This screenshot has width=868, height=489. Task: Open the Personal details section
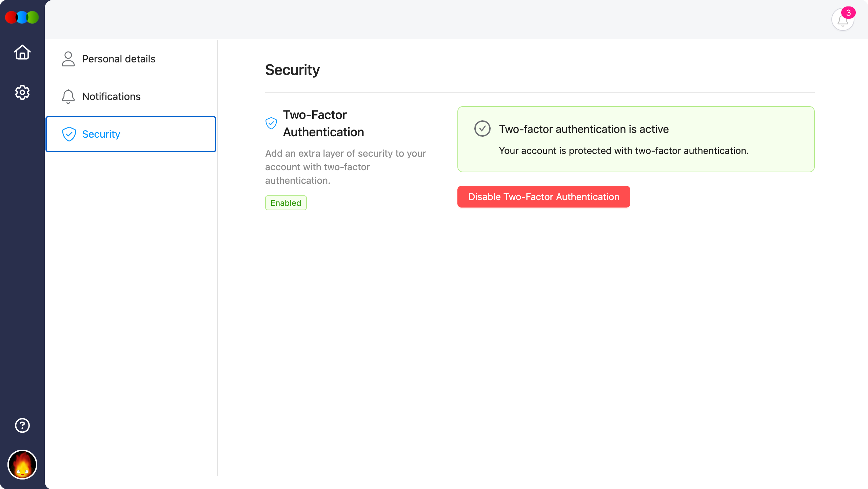coord(131,59)
